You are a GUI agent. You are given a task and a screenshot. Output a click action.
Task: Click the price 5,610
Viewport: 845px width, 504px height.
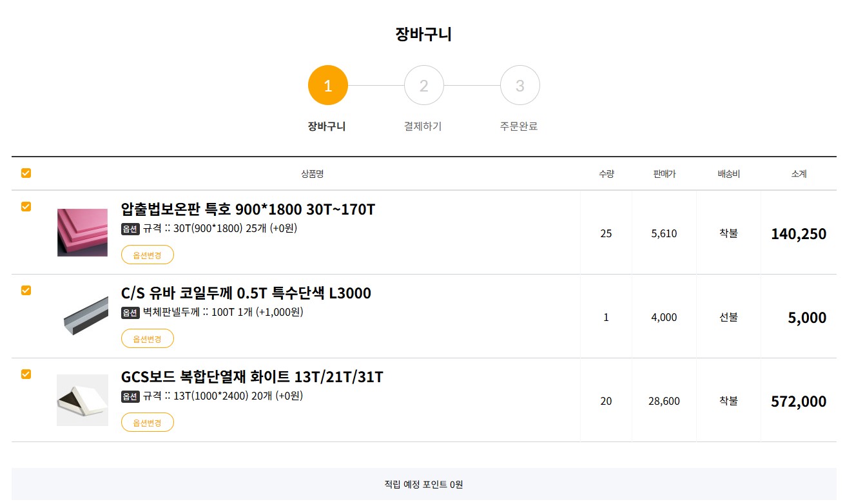tap(665, 233)
